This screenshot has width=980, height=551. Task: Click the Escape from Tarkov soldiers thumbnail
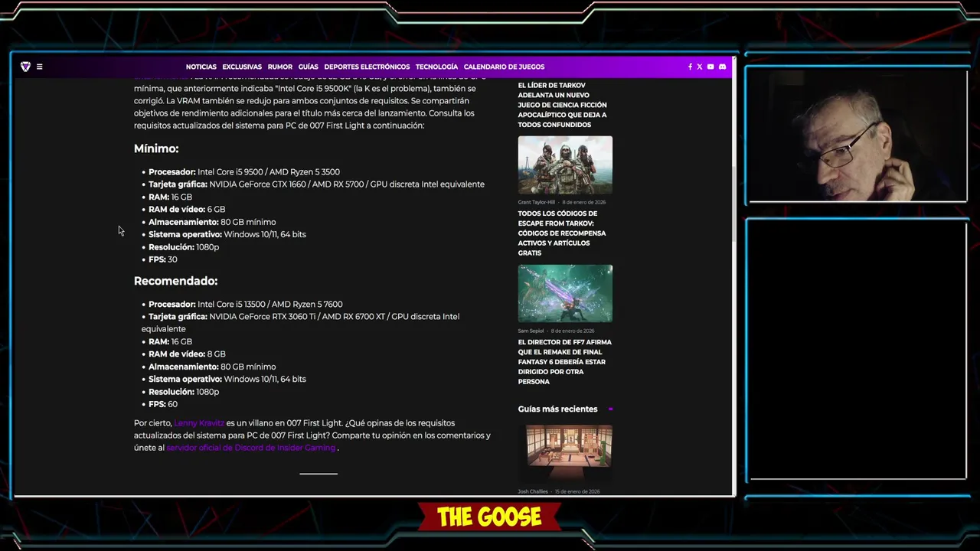[565, 165]
